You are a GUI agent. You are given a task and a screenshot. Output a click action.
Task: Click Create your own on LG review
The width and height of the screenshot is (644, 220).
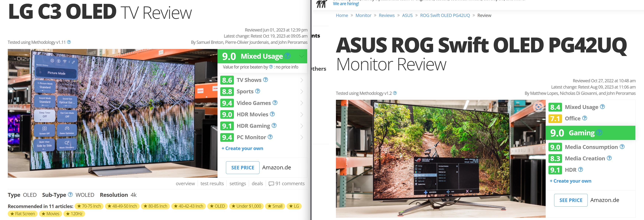tap(242, 148)
